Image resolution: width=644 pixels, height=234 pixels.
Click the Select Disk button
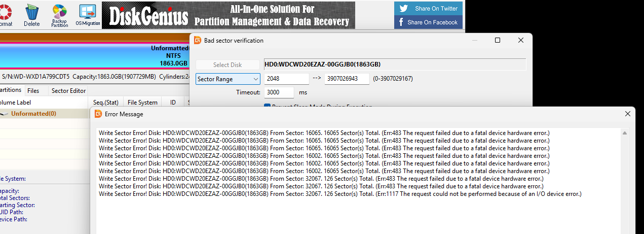tap(228, 64)
